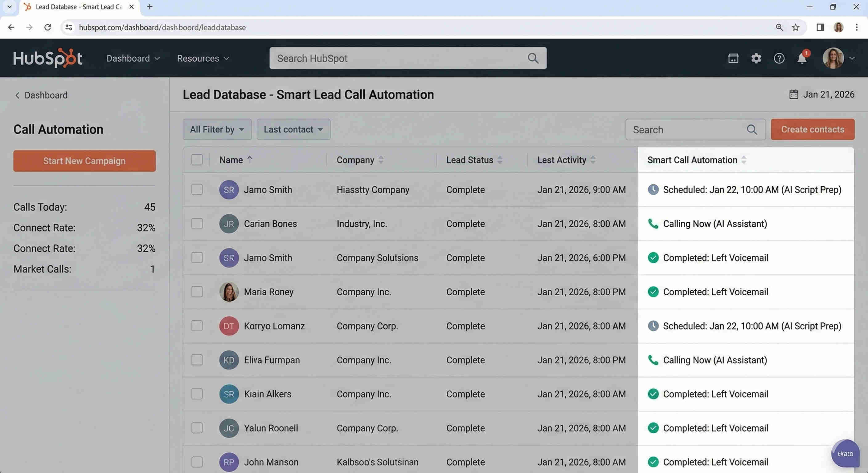Open the Last contact dropdown
Screen dimensions: 868x473
click(293, 129)
